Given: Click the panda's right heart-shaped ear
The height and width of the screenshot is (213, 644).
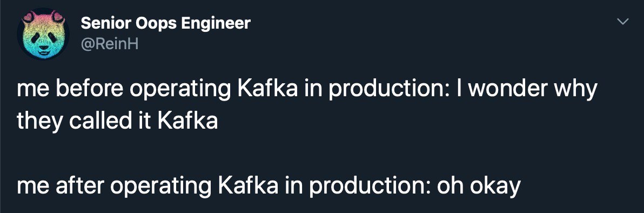Looking at the screenshot, I should 57,16.
